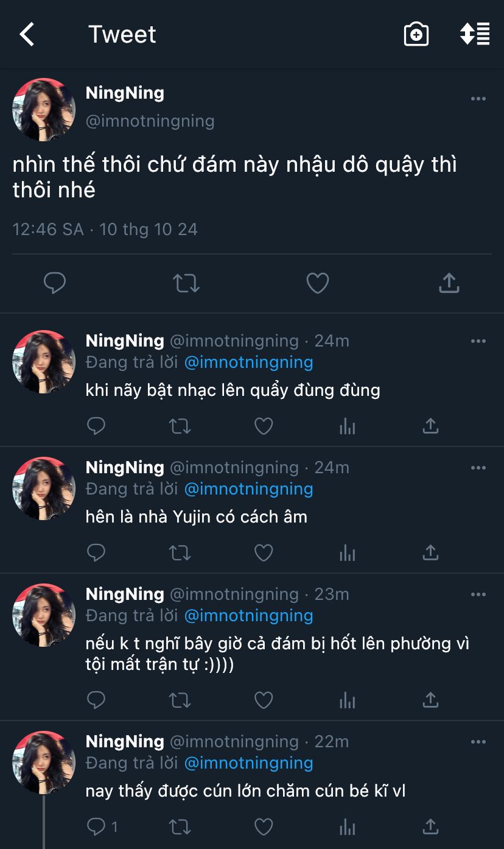Tap the camera add icon in header

[x=416, y=35]
